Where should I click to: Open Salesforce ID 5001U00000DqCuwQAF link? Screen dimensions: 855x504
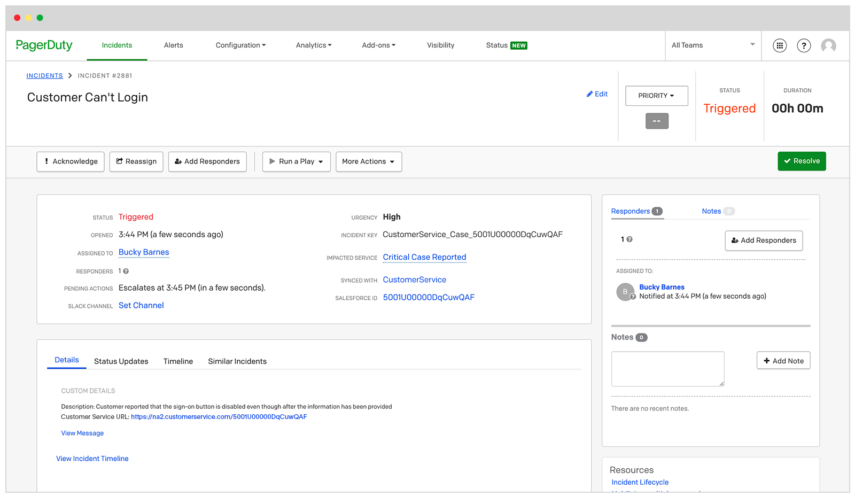click(429, 298)
